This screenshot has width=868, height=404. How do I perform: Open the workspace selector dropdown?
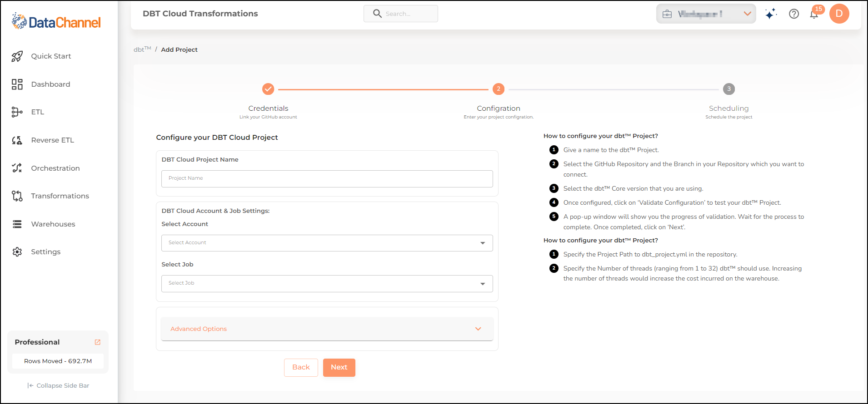[x=706, y=14]
